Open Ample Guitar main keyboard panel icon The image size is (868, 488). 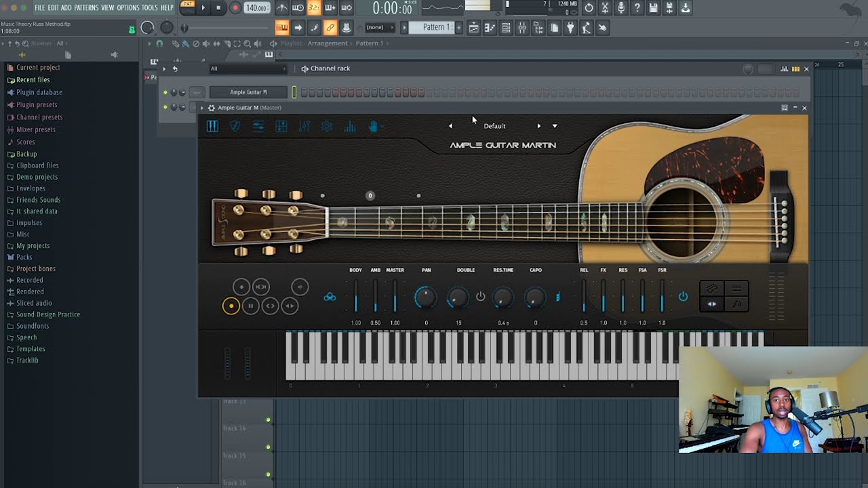click(212, 126)
